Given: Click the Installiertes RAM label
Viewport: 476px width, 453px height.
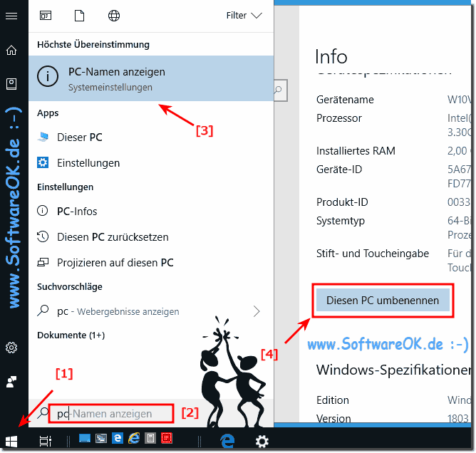Looking at the screenshot, I should click(356, 151).
